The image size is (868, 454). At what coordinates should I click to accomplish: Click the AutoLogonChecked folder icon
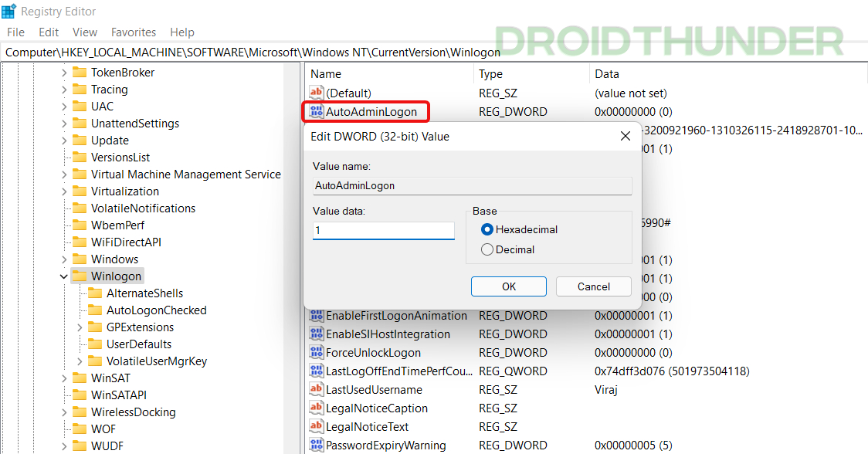pos(95,310)
